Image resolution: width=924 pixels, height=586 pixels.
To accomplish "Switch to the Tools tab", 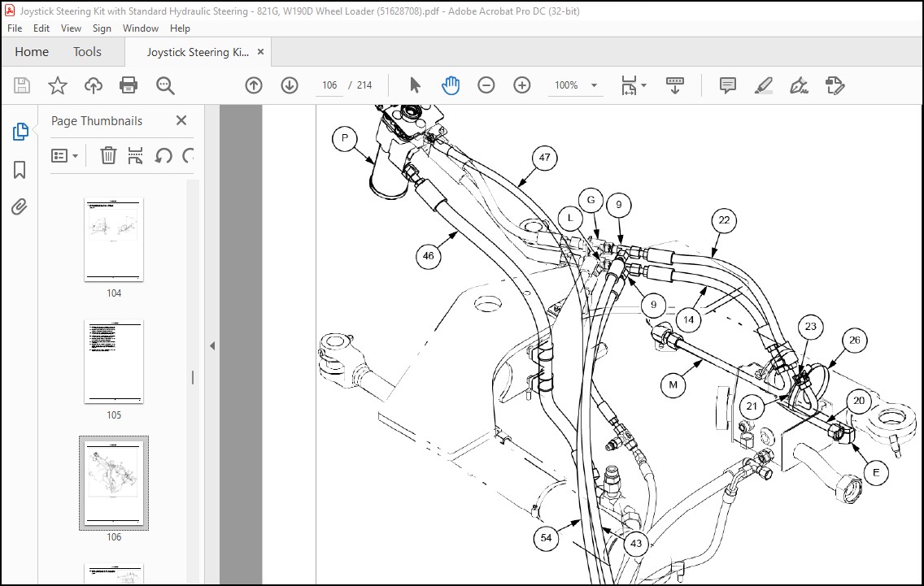I will pos(87,52).
